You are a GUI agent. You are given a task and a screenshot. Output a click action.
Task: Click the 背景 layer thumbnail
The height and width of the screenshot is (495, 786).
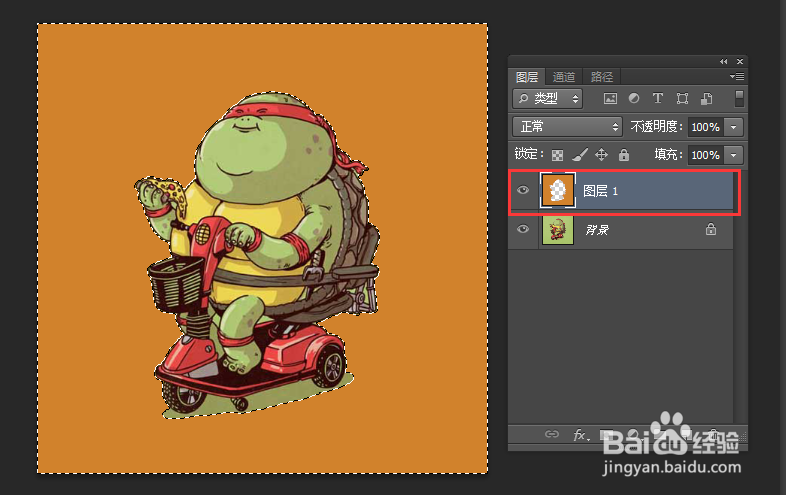pos(558,230)
